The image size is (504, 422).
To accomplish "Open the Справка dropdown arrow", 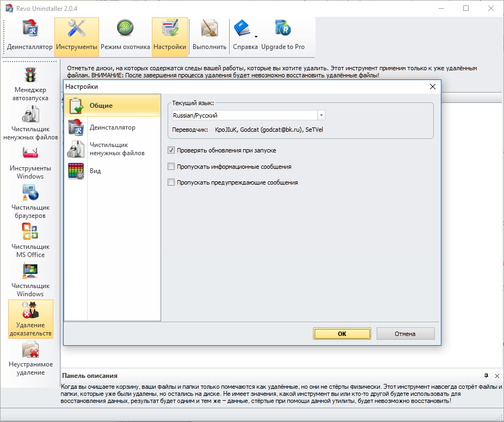I will click(255, 37).
